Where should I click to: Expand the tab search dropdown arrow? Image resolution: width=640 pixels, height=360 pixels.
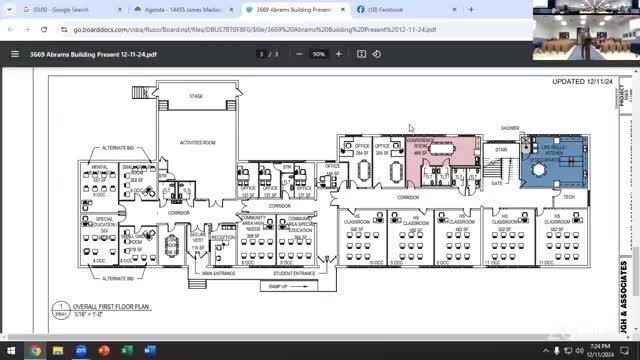point(9,9)
